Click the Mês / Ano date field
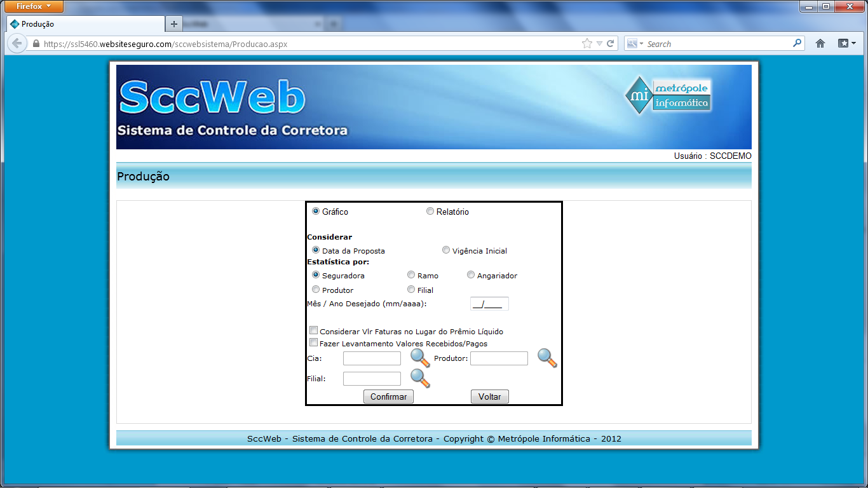868x488 pixels. pos(489,304)
